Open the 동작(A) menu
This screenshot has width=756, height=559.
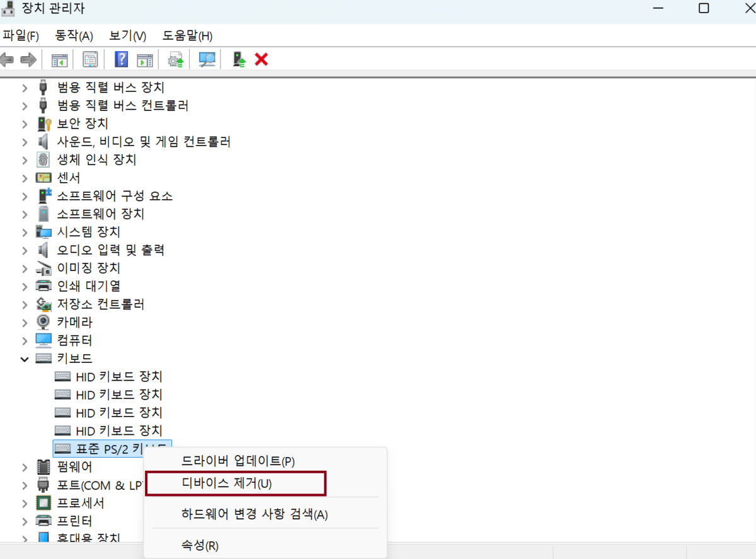pos(74,35)
